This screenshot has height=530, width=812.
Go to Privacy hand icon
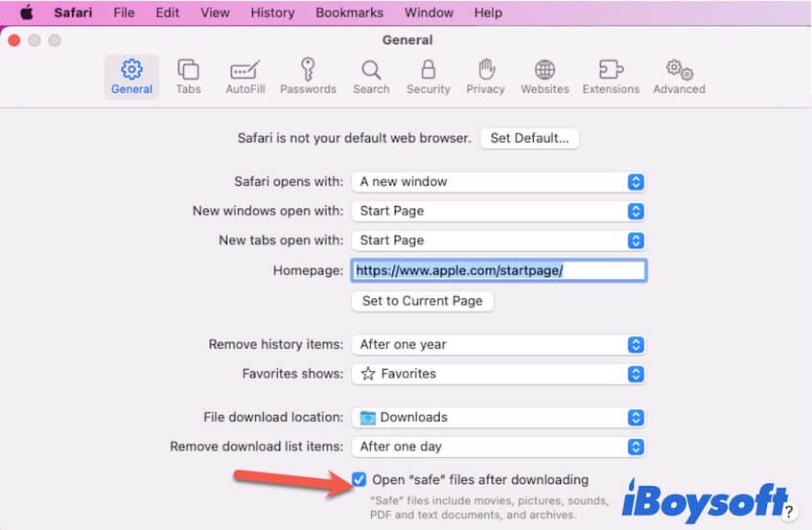pyautogui.click(x=485, y=77)
